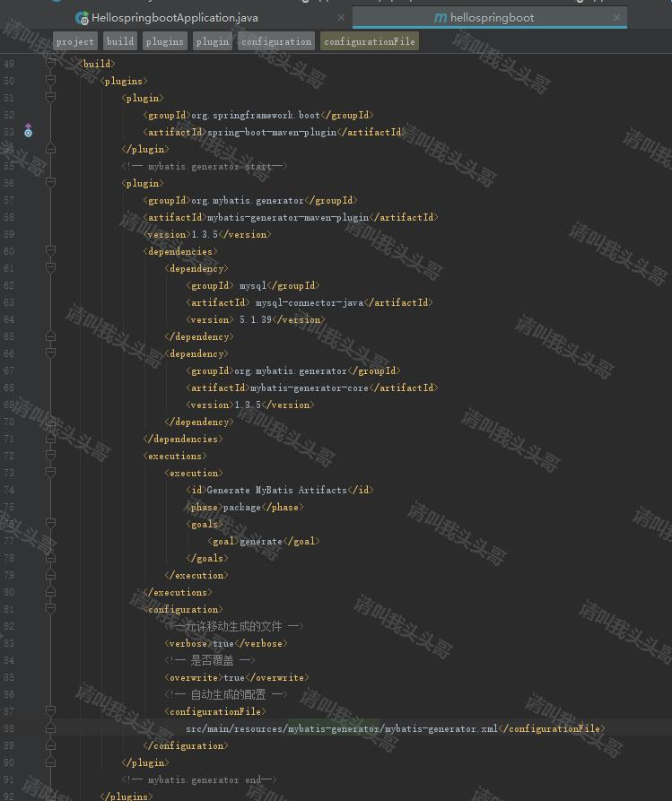Click line number 74 in the gutter
The width and height of the screenshot is (672, 801).
coord(9,491)
